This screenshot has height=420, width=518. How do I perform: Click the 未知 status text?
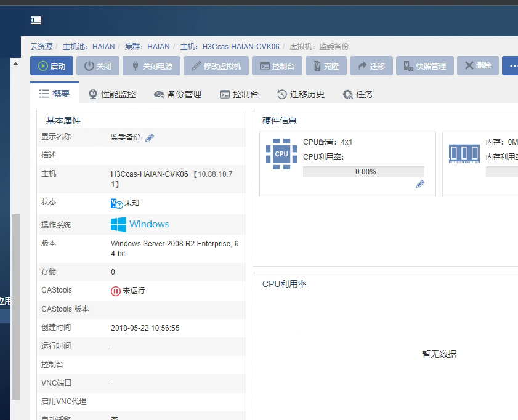(132, 203)
